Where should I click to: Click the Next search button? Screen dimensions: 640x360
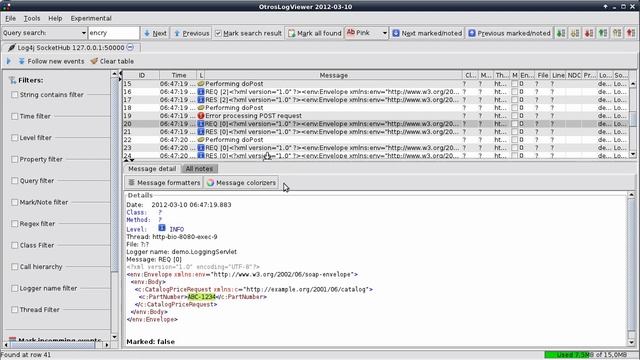[x=155, y=33]
